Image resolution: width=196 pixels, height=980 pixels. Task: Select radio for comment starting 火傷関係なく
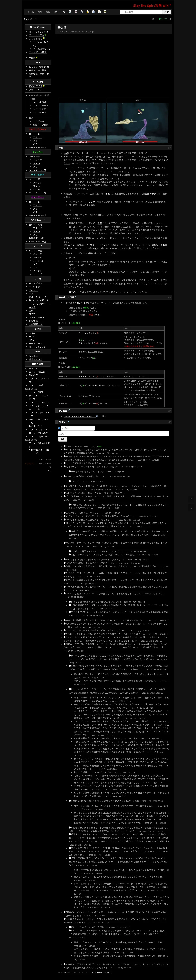pos(65,466)
